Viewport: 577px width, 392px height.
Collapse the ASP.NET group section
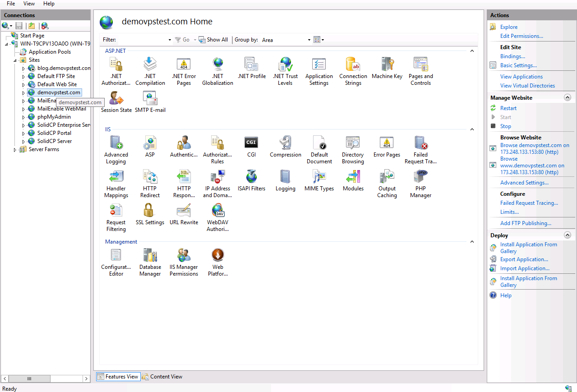[x=472, y=51]
